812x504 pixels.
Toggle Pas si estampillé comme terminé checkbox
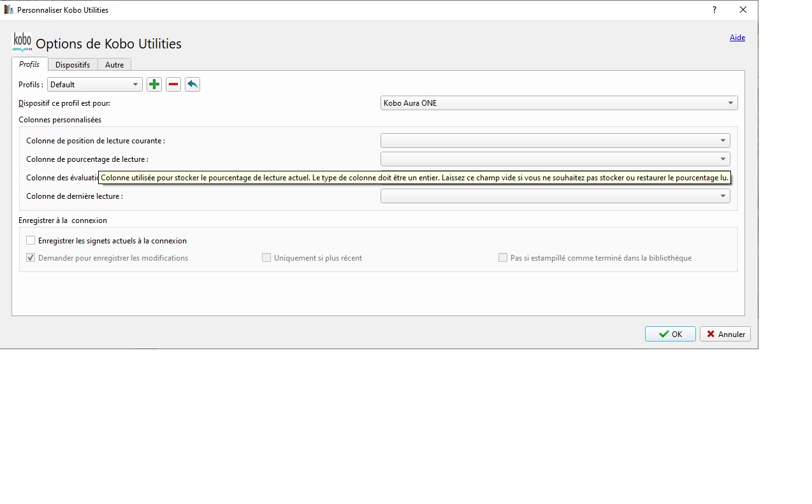(503, 258)
